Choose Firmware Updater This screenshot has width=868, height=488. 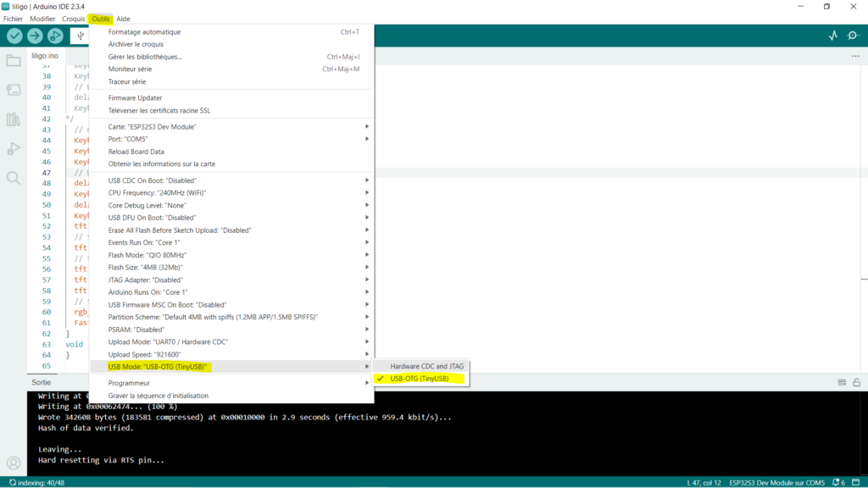point(232,98)
